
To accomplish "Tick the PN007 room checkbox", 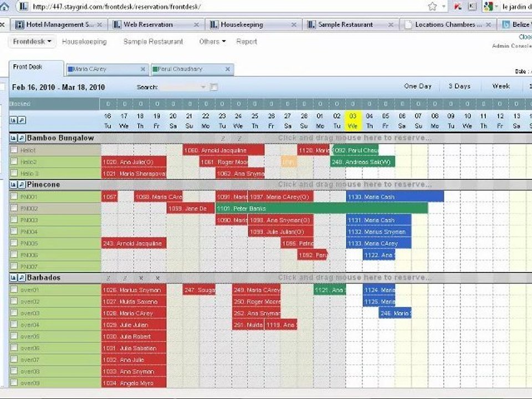I will coord(14,266).
